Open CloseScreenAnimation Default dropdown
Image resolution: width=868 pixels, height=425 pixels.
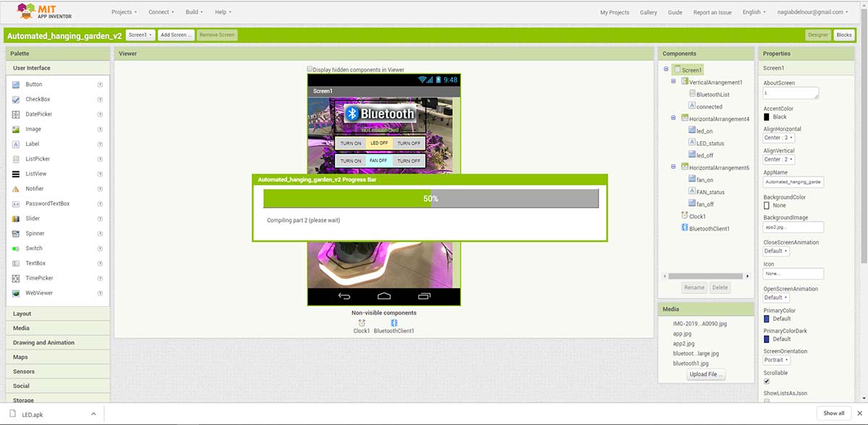(776, 251)
